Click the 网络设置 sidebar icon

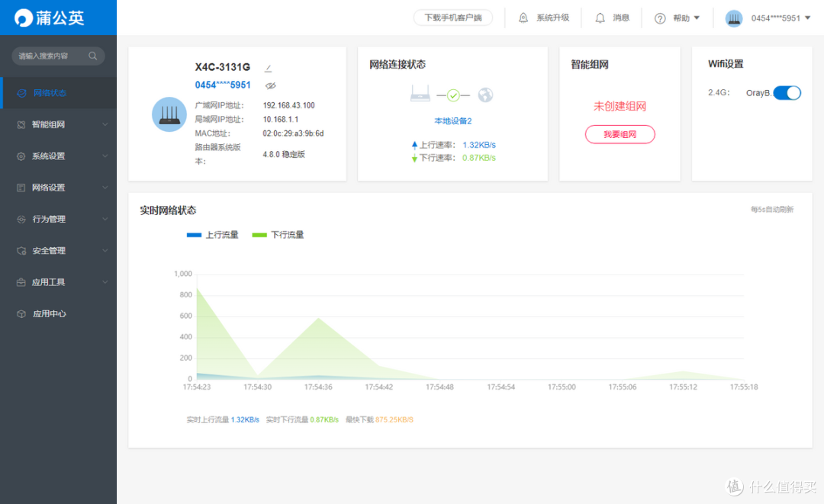21,188
